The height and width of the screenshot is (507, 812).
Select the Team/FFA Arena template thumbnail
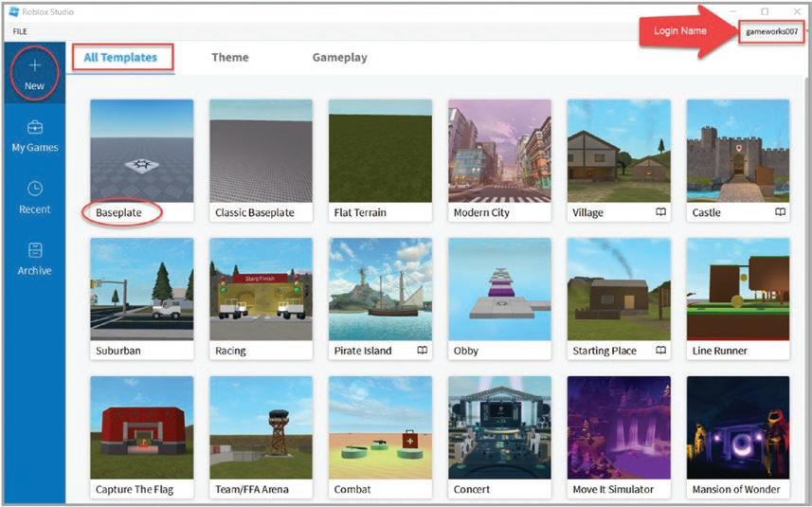[x=261, y=427]
